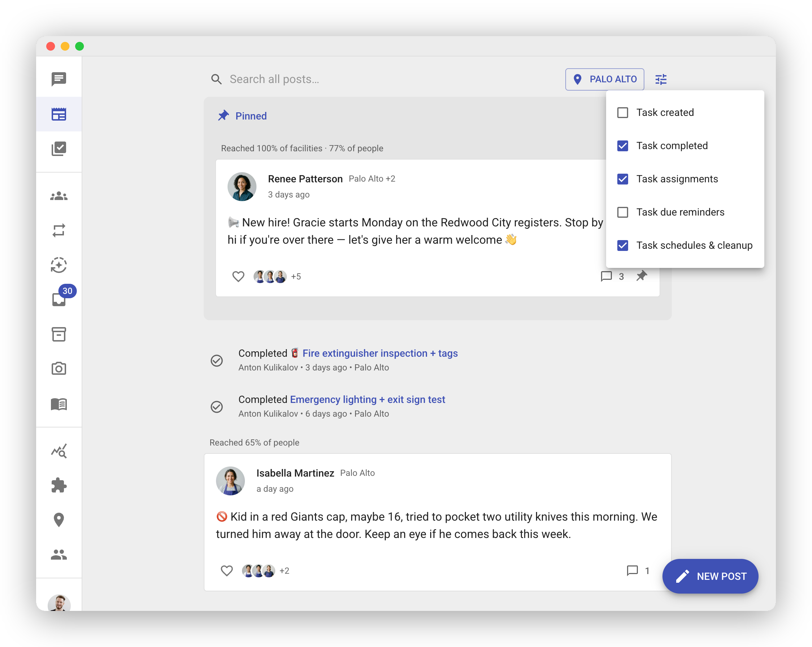Click 'Palo Alto +2' location label

(372, 179)
